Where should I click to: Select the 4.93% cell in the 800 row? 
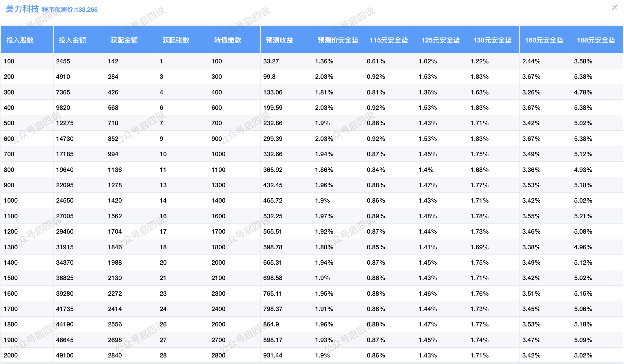[583, 170]
